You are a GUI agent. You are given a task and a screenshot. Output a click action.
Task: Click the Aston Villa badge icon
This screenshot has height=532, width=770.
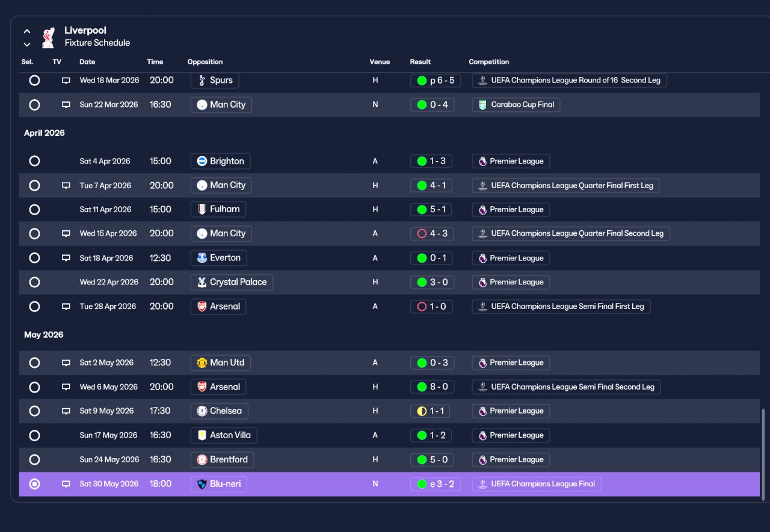(x=202, y=435)
